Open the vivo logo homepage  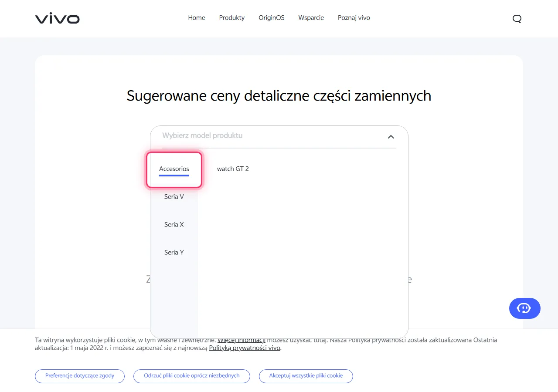click(x=57, y=18)
